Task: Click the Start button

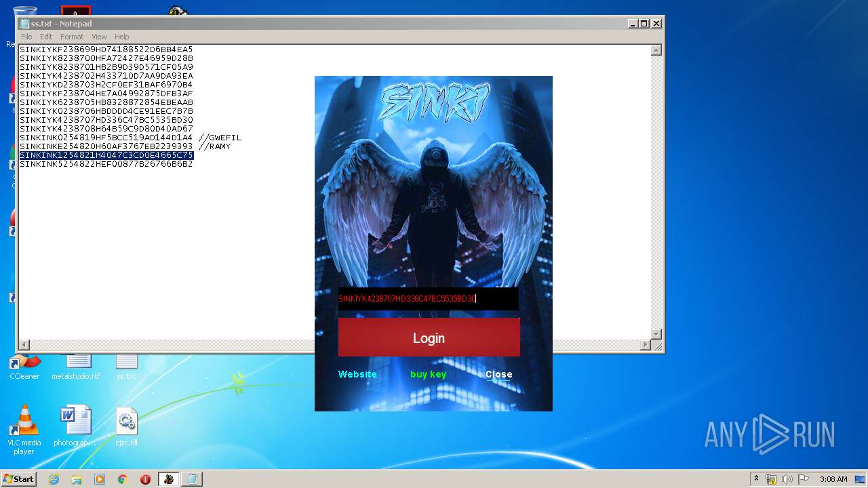Action: pyautogui.click(x=18, y=479)
